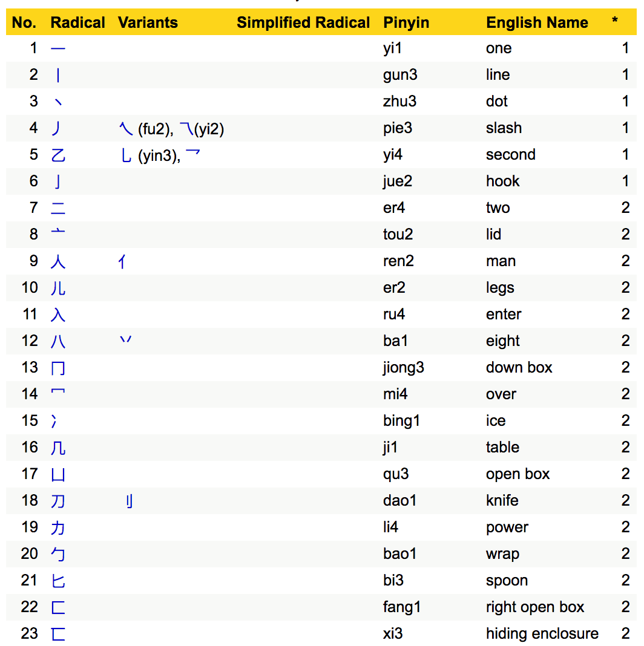
Task: Open the 人 (ren2, man) radical
Action: pyautogui.click(x=58, y=261)
